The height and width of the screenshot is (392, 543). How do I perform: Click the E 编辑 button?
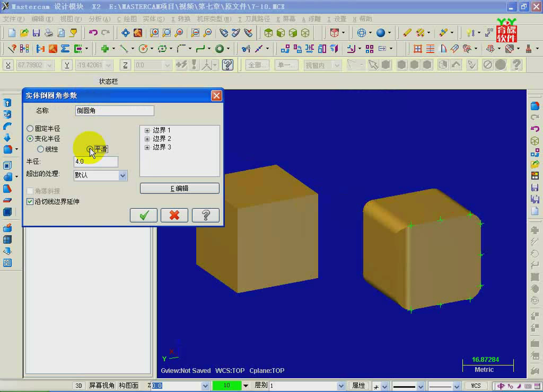click(179, 189)
